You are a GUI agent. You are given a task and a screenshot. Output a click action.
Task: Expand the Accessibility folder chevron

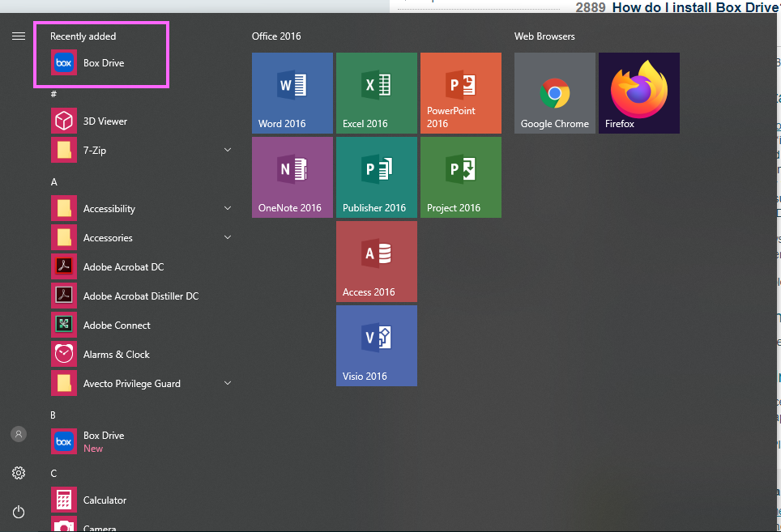tap(228, 208)
